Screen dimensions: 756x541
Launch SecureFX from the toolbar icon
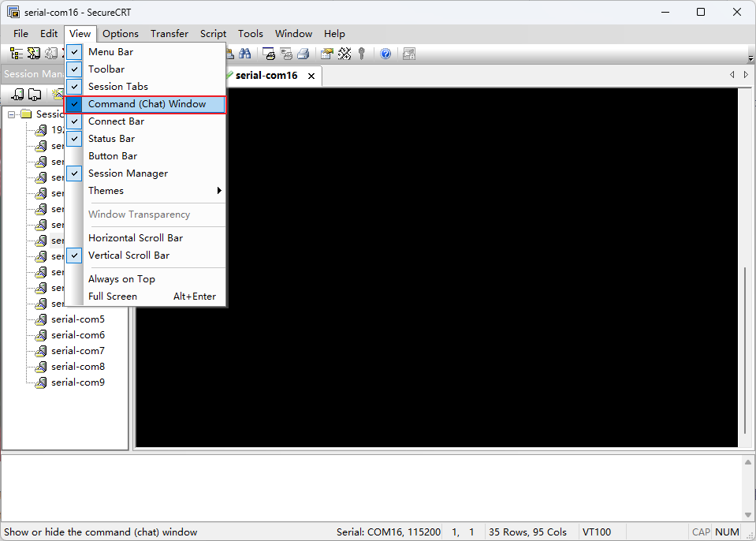pyautogui.click(x=409, y=54)
